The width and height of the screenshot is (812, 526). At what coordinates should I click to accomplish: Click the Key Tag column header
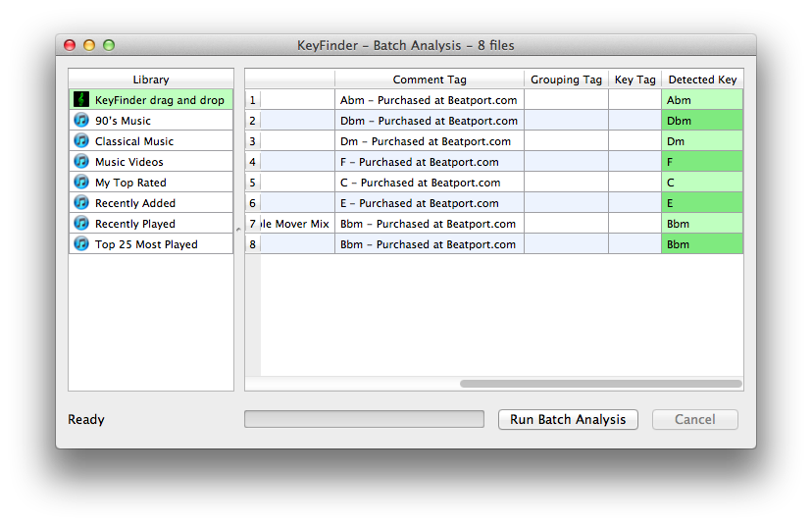tap(634, 79)
